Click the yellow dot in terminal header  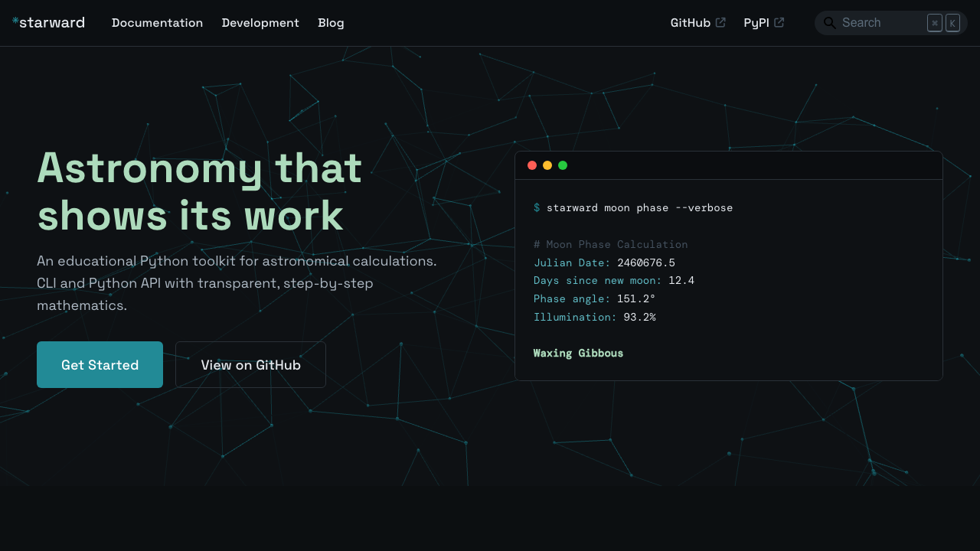[x=547, y=165]
